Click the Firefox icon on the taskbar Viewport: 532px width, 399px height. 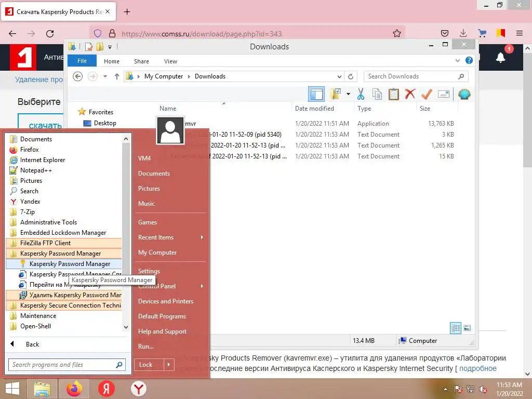tap(74, 389)
